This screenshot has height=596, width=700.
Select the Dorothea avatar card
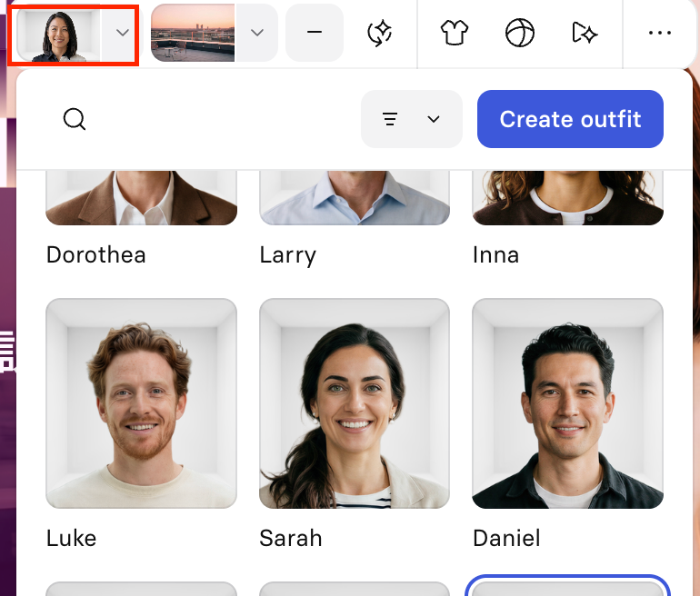pyautogui.click(x=142, y=198)
